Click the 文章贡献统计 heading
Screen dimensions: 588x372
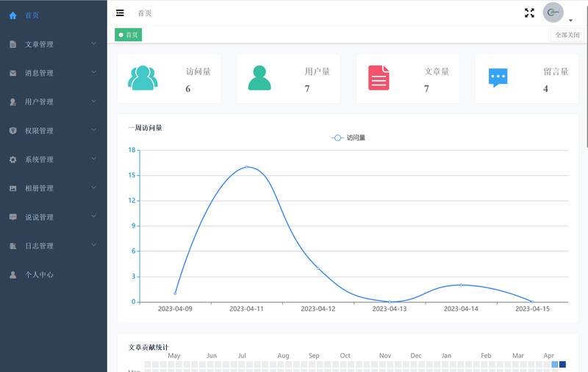(x=148, y=347)
